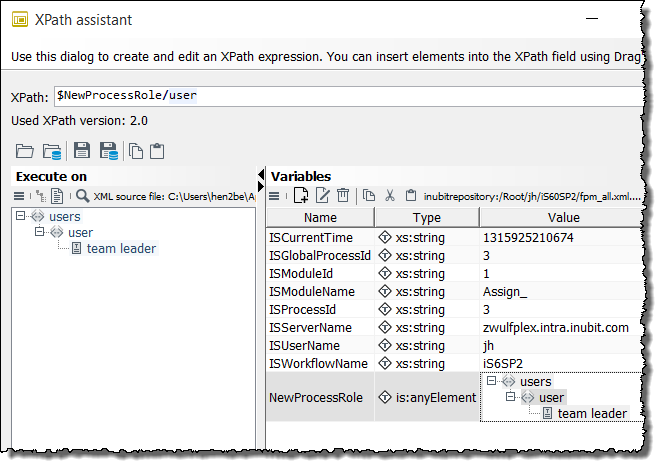663x470 pixels.
Task: Click the save to repository icon
Action: [107, 151]
